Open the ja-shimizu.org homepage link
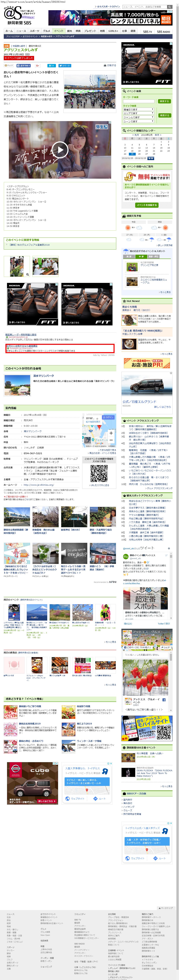The width and height of the screenshot is (179, 980). 39,485
